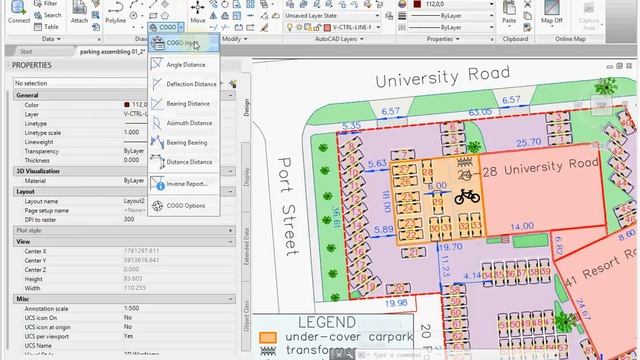This screenshot has height=360, width=640.
Task: Choose Angle Distance from COGO menu
Action: coord(184,64)
